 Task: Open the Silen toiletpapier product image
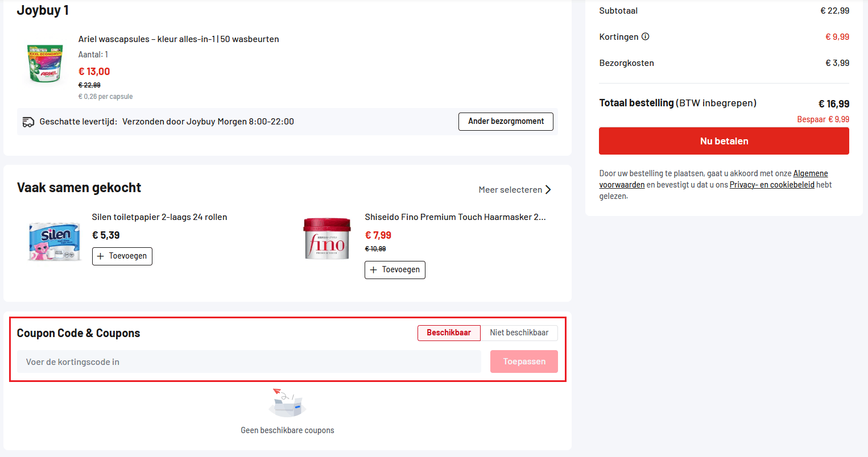click(x=55, y=242)
